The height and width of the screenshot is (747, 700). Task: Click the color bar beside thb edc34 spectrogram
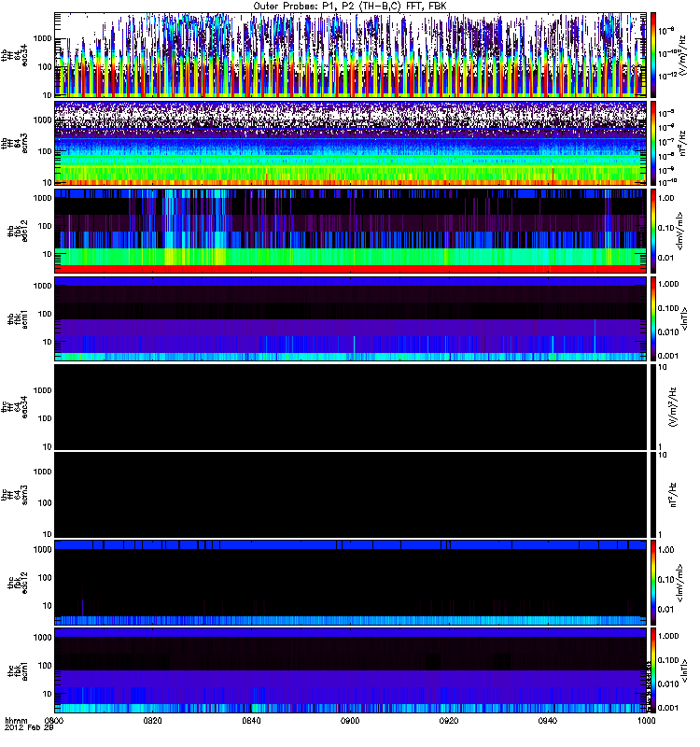653,54
